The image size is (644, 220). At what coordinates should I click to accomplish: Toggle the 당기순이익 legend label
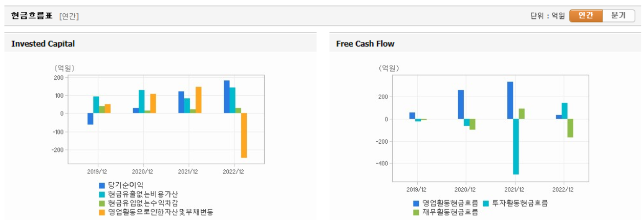click(125, 185)
